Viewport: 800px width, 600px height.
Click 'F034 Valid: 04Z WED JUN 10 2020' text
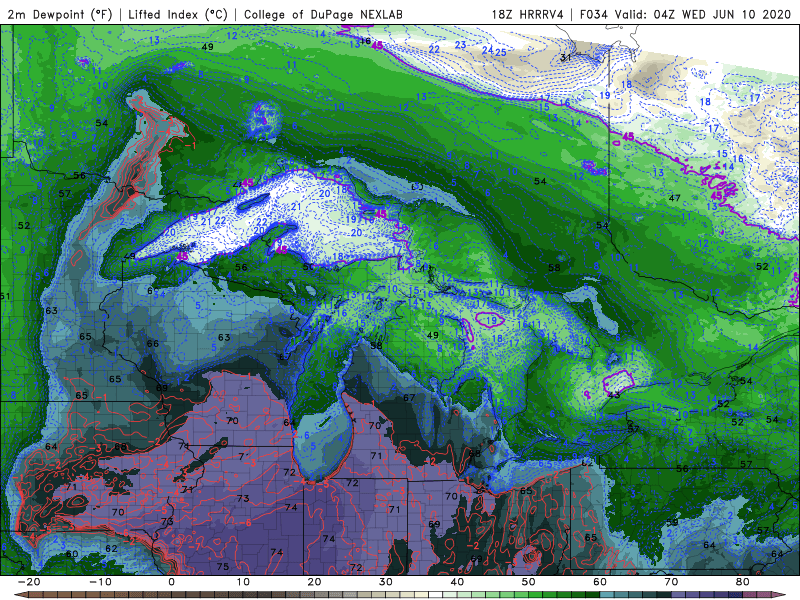tap(685, 14)
